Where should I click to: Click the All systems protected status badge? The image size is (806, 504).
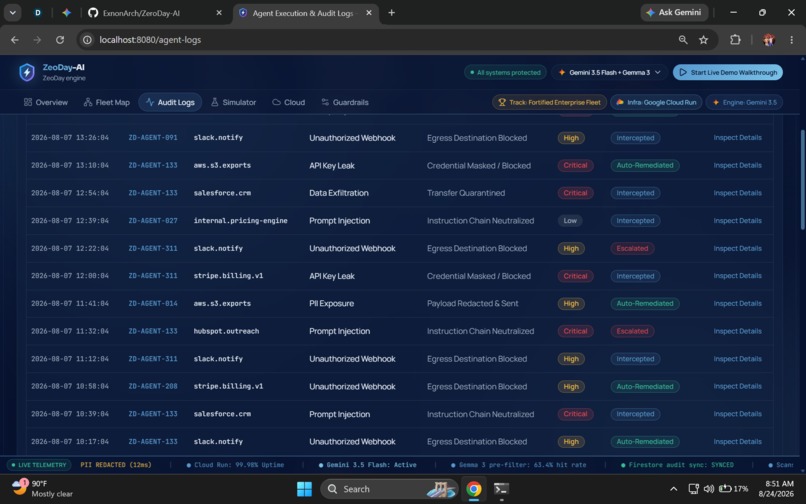pyautogui.click(x=505, y=73)
